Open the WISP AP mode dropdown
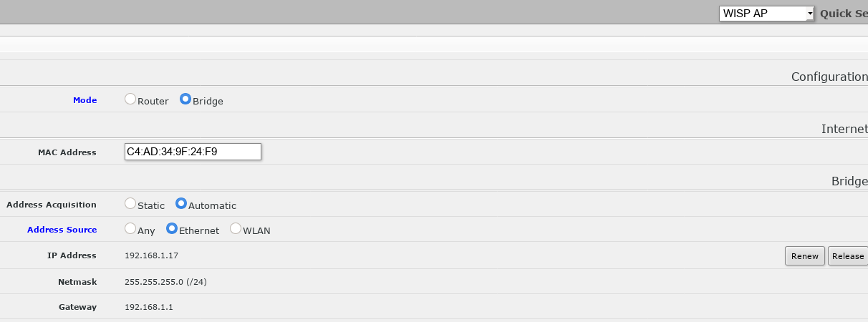 [x=766, y=14]
